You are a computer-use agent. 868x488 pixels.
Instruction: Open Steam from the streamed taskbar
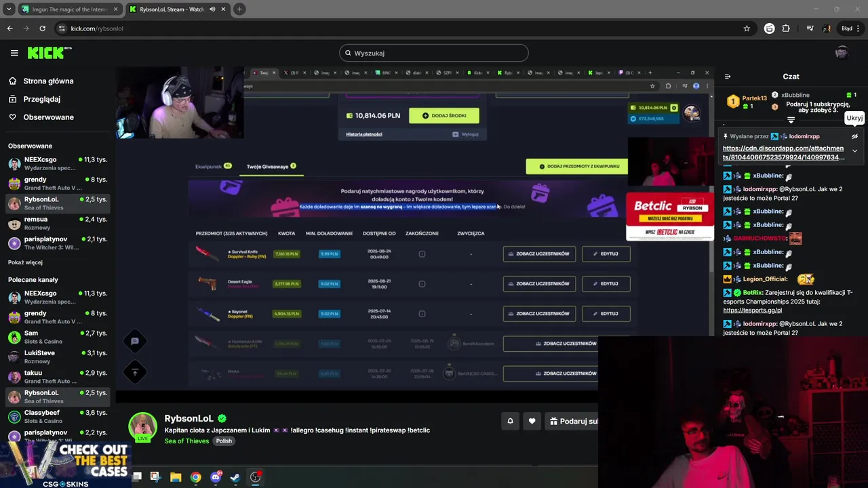click(x=235, y=477)
